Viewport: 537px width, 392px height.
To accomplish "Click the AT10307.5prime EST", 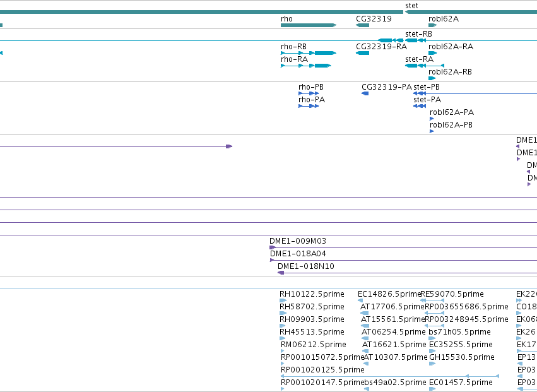I will pyautogui.click(x=367, y=364).
